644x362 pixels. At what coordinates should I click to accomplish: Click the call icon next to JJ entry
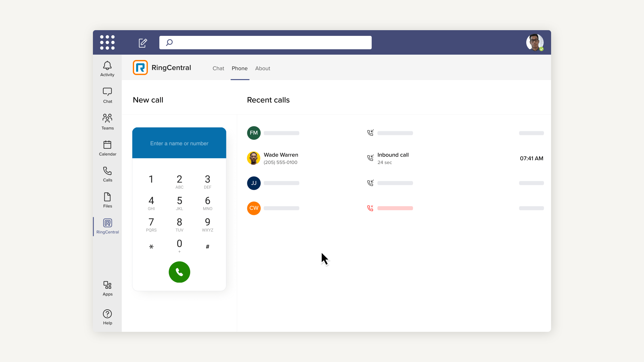click(370, 183)
